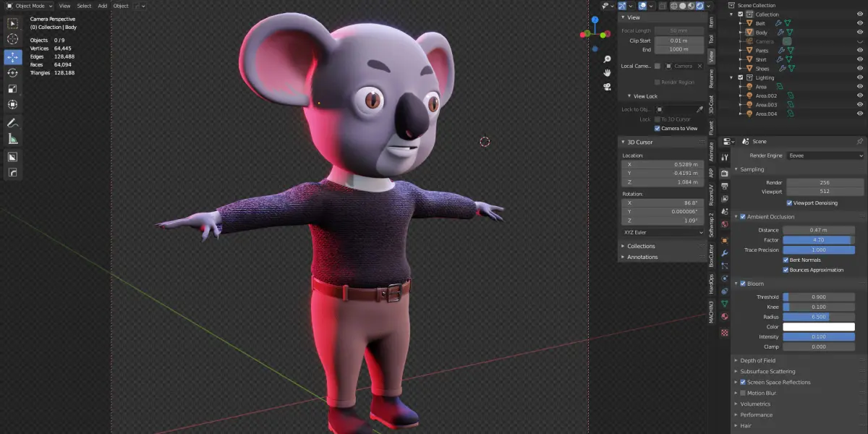
Task: Click the Shoes modifier wrench icon
Action: point(782,69)
